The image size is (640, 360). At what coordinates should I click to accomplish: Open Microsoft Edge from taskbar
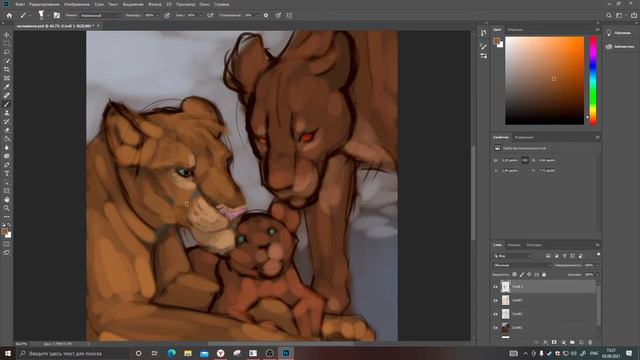pyautogui.click(x=171, y=353)
